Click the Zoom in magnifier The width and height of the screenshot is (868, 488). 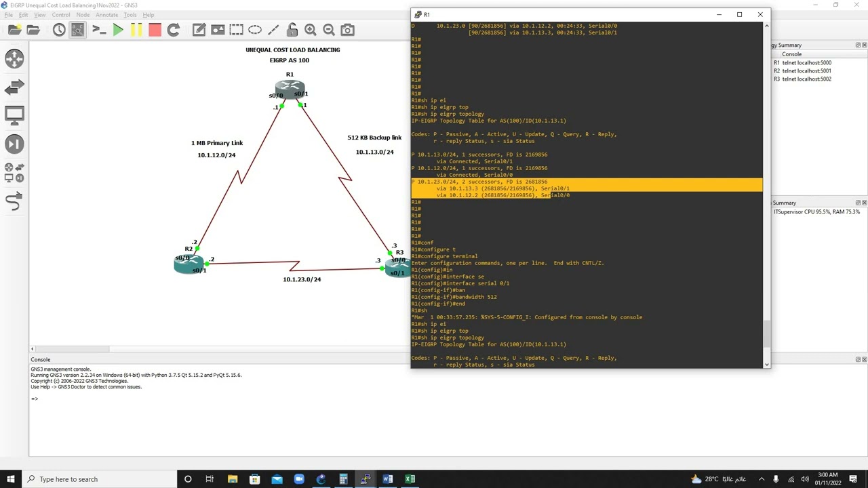[x=311, y=30]
